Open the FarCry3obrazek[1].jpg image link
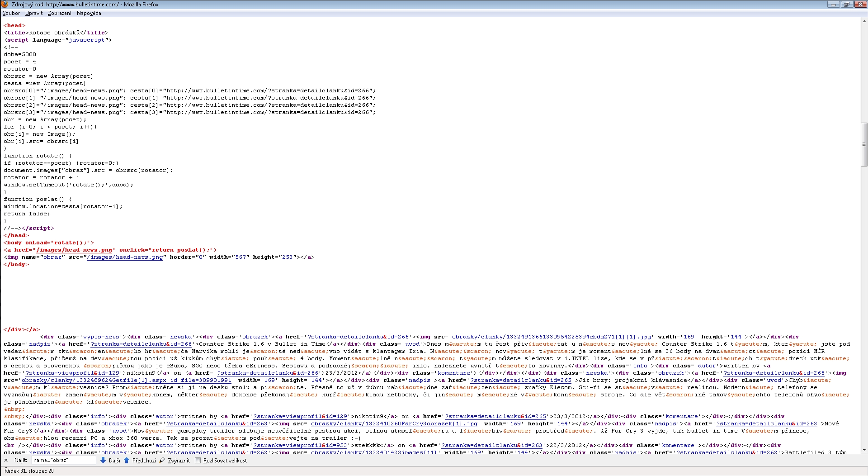This screenshot has height=476, width=868. [x=394, y=424]
